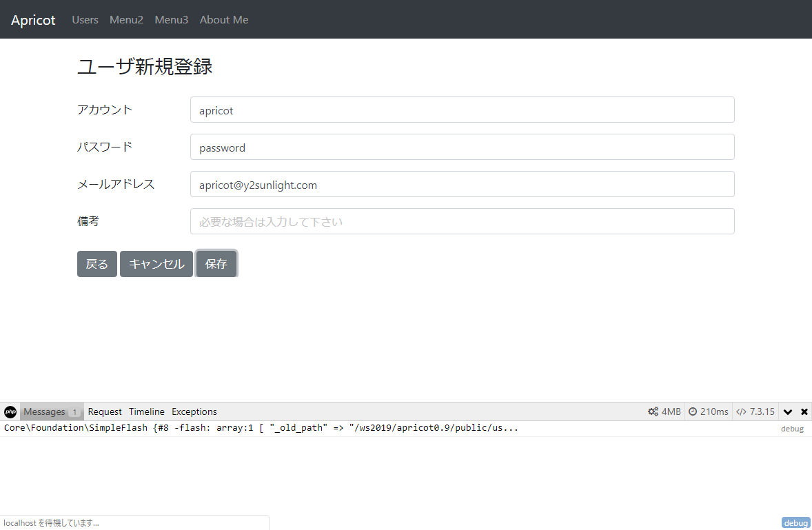Screen dimensions: 812x530
Task: Open the Messages tab in debugbar
Action: coord(45,411)
